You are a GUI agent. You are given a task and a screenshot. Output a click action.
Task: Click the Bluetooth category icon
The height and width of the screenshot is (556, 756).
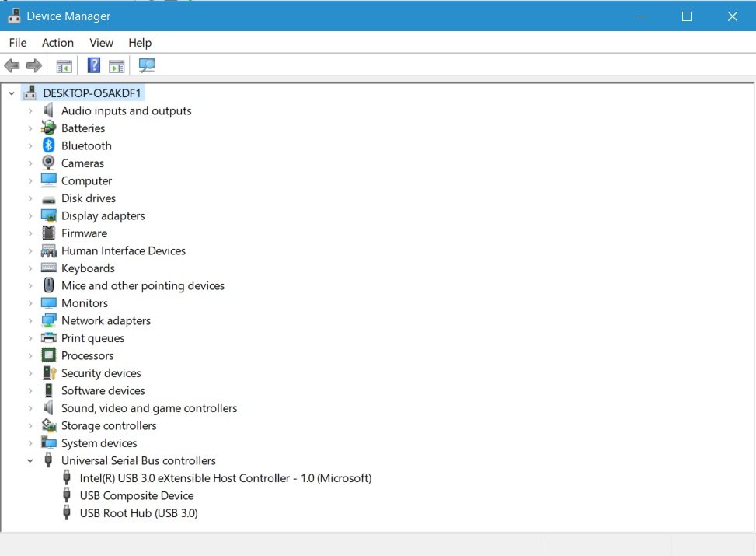pyautogui.click(x=49, y=145)
